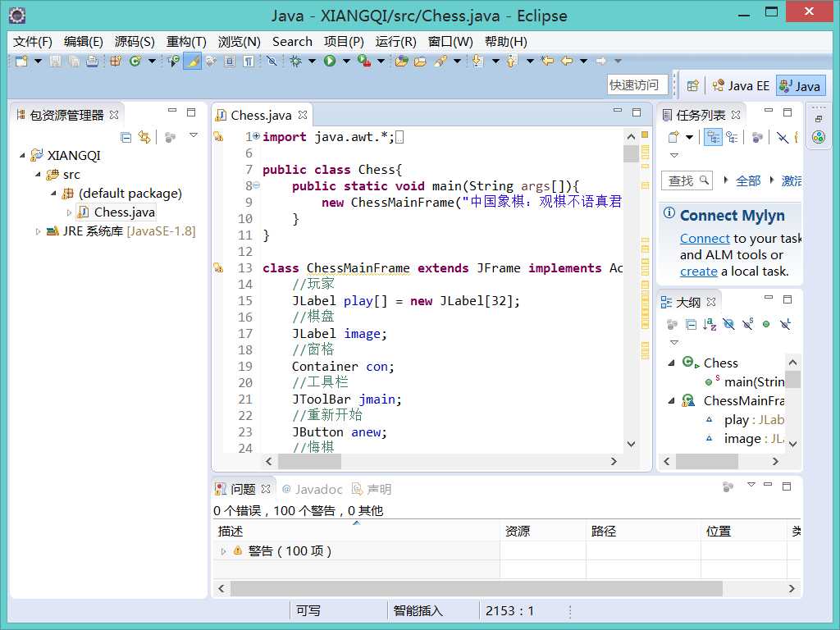840x630 pixels.
Task: Close the 大纲 outline view
Action: pyautogui.click(x=711, y=302)
